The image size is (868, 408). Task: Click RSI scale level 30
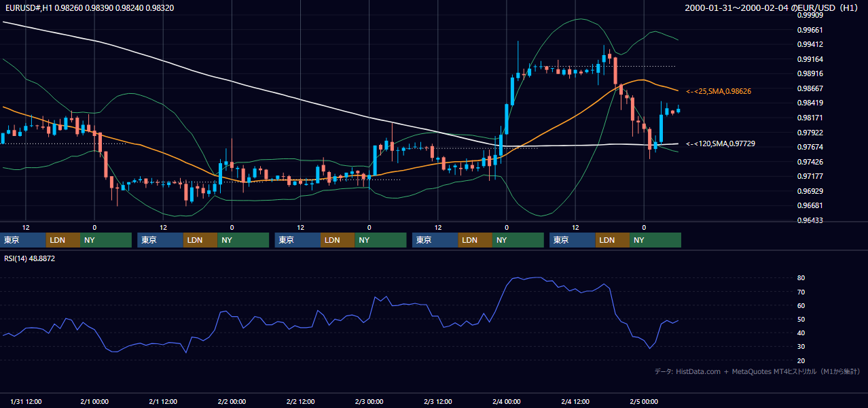801,346
